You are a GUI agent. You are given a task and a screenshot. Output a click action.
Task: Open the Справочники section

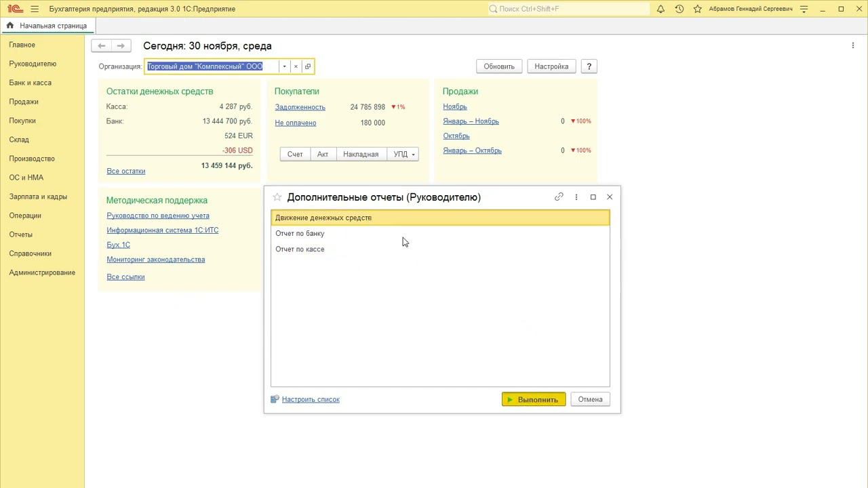31,253
